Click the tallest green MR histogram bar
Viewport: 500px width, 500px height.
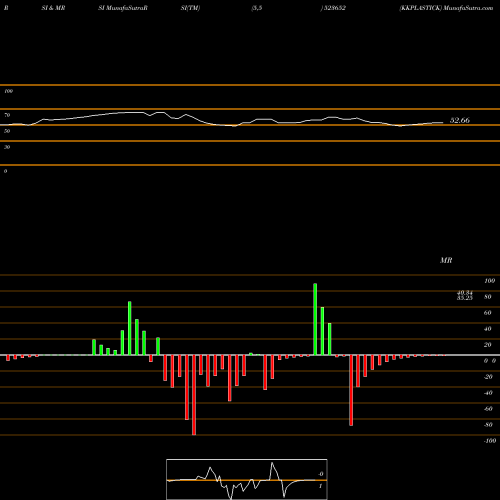315,319
